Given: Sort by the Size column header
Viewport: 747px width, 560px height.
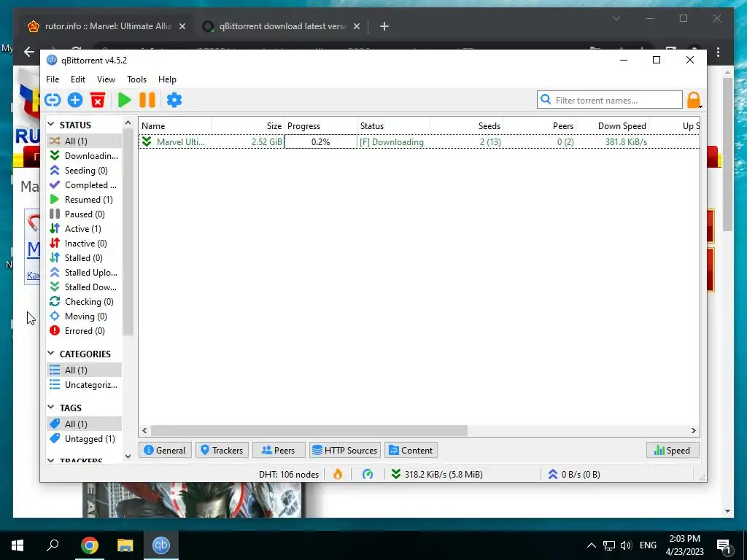Looking at the screenshot, I should click(248, 125).
